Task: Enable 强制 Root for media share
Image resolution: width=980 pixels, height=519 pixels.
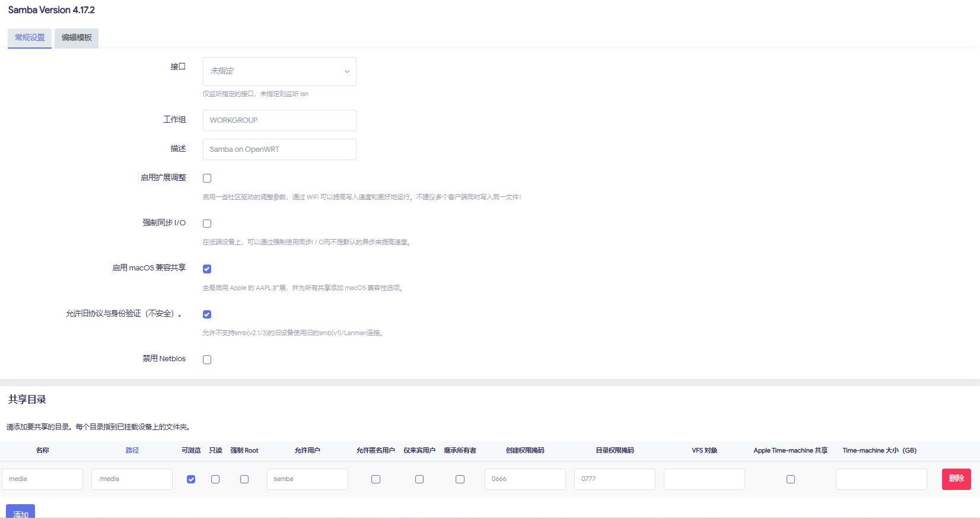Action: click(x=244, y=479)
